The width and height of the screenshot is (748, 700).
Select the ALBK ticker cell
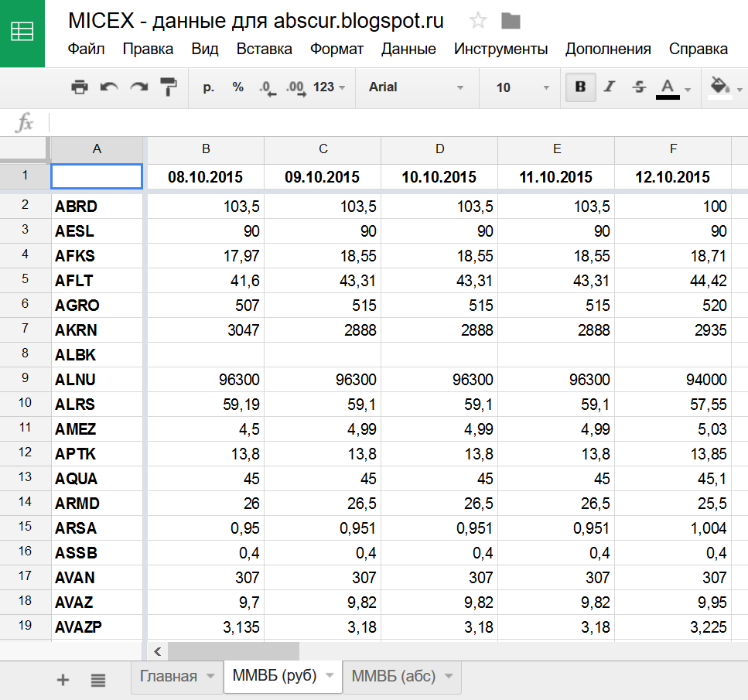pyautogui.click(x=97, y=354)
